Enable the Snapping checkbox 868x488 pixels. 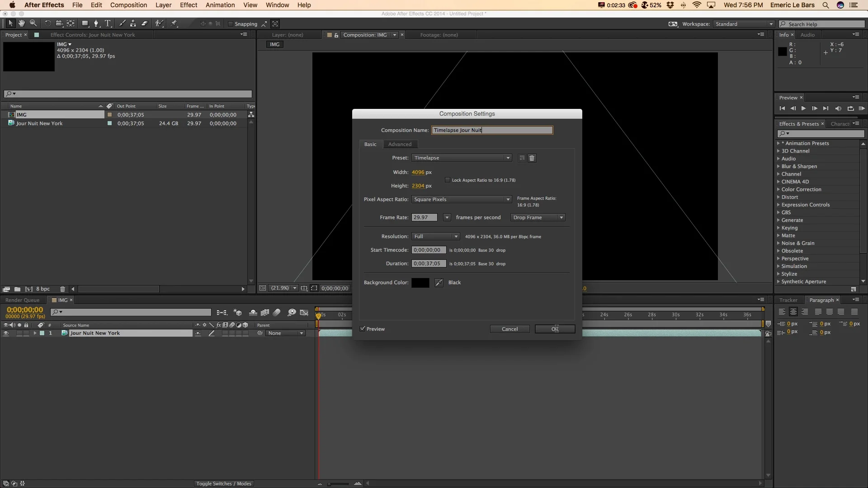point(230,24)
